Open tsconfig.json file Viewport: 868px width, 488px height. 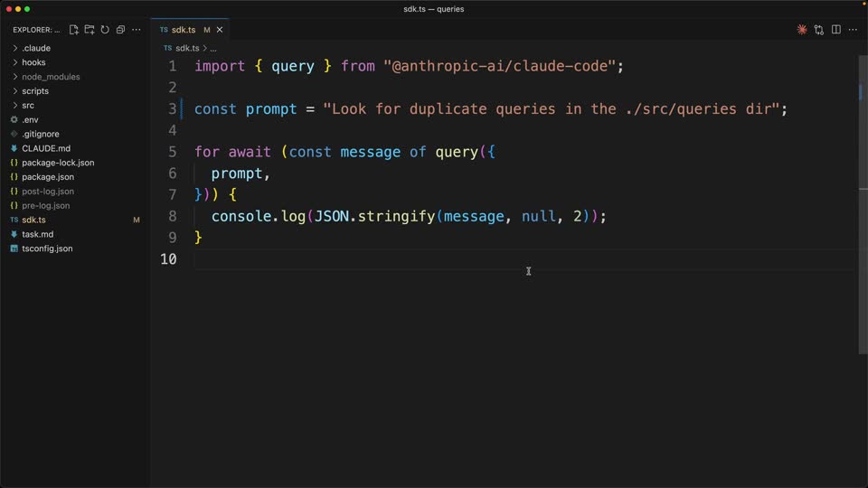[75, 249]
